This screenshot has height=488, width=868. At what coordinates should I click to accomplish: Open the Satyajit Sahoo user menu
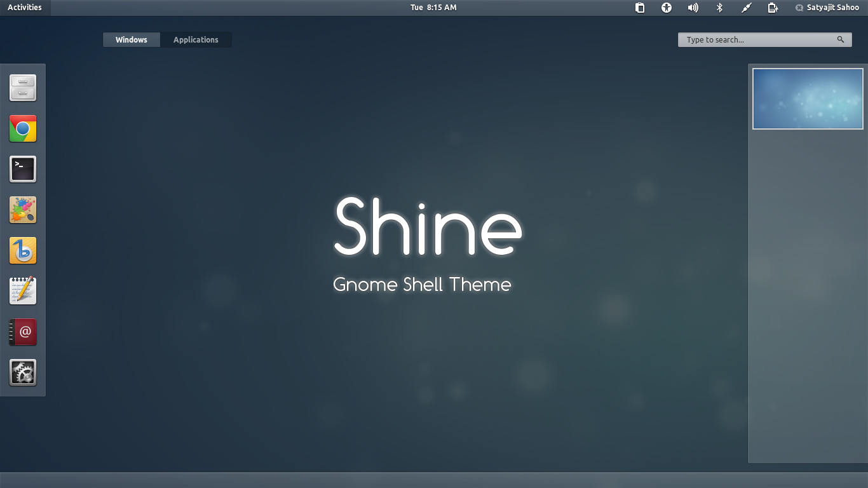click(x=827, y=8)
